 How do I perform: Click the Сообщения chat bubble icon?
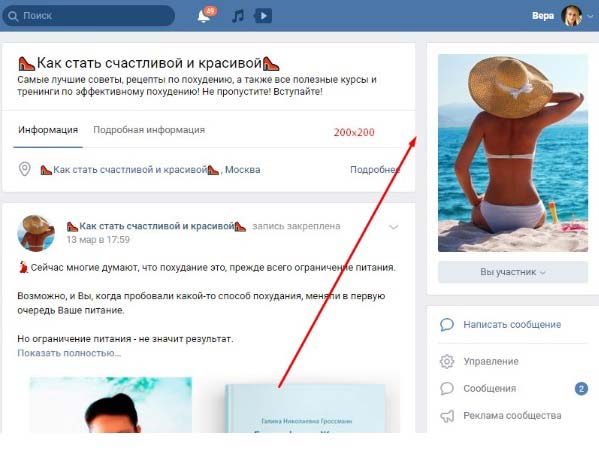pos(447,389)
